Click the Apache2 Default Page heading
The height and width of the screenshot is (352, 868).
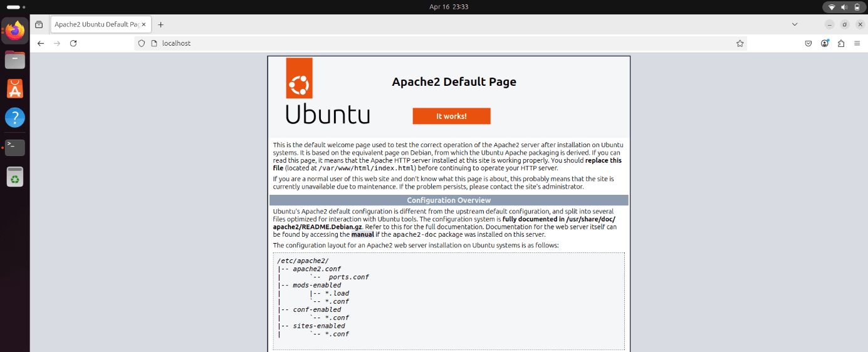(x=454, y=82)
